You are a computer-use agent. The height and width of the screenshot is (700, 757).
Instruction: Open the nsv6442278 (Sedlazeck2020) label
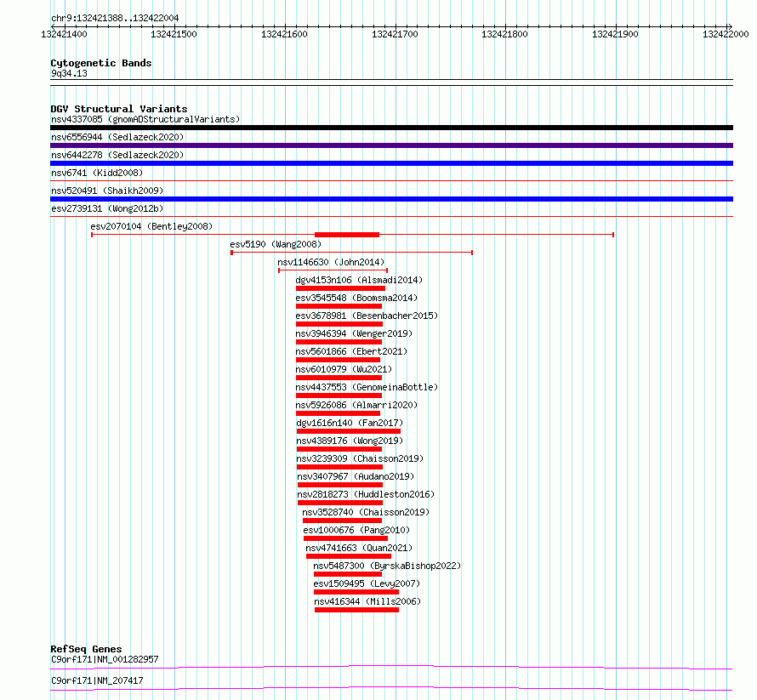click(117, 155)
